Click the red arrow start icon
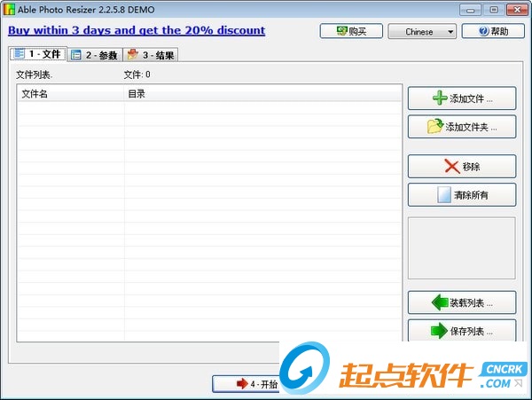Viewport: 532px width, 400px height. (242, 384)
